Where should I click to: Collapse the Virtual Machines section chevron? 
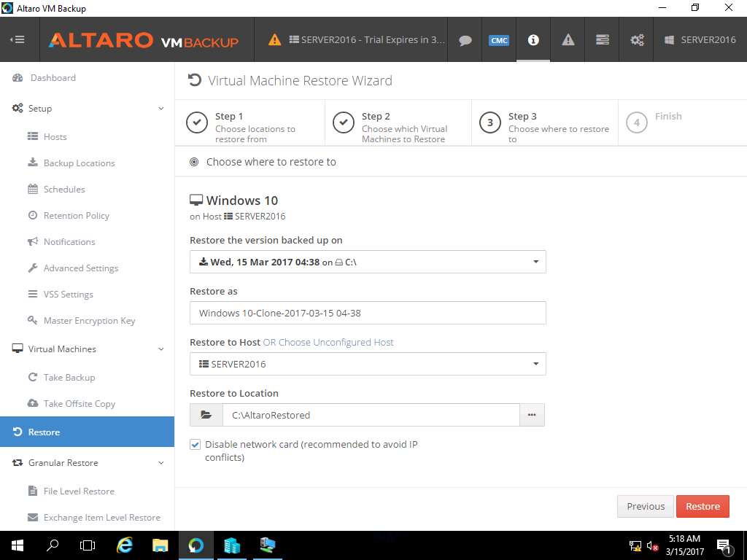(161, 349)
